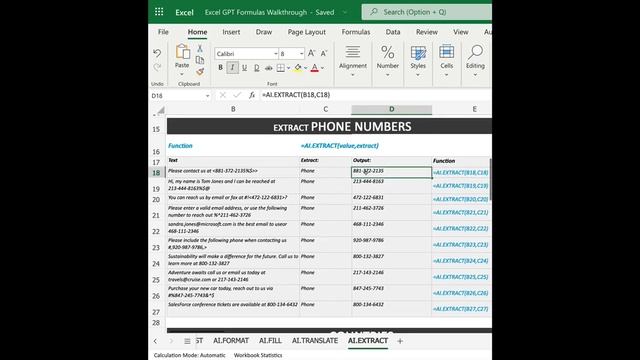The image size is (640, 360).
Task: Switch to AI.TRANSLATE sheet
Action: pyautogui.click(x=315, y=341)
